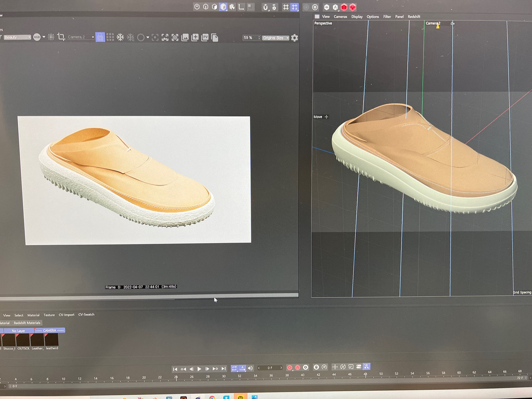Click the PV send-to-Picture-Viewer icon
This screenshot has height=399, width=532.
[205, 37]
